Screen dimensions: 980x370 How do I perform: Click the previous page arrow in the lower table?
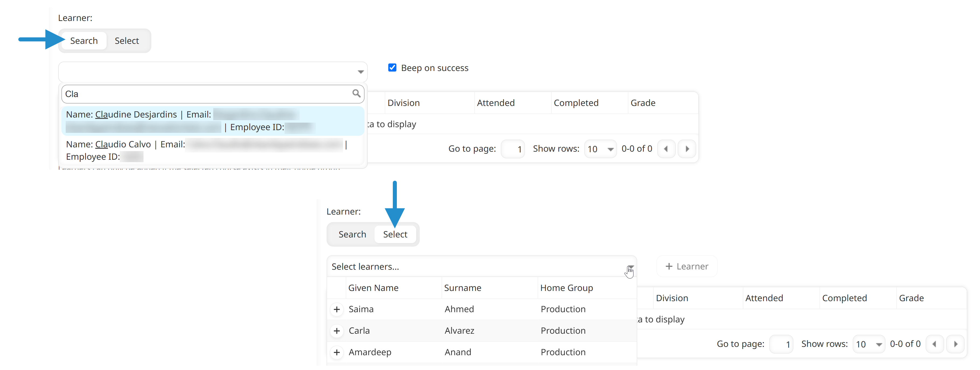tap(935, 344)
